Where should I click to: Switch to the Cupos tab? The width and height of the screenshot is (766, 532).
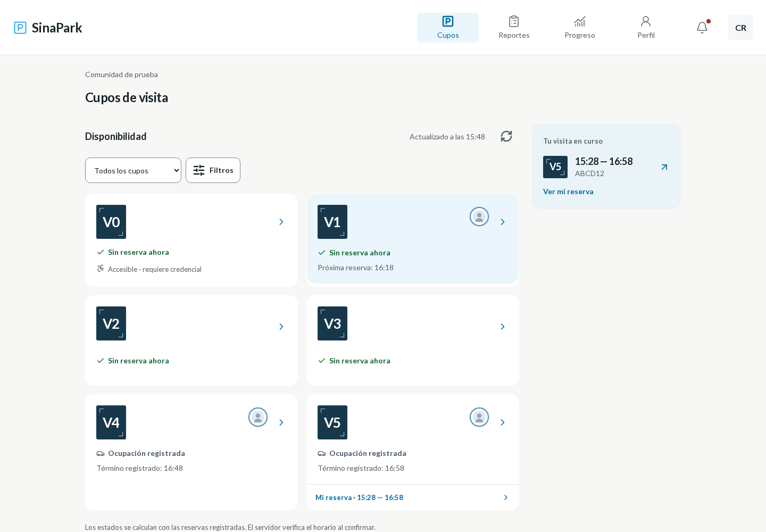pos(448,28)
